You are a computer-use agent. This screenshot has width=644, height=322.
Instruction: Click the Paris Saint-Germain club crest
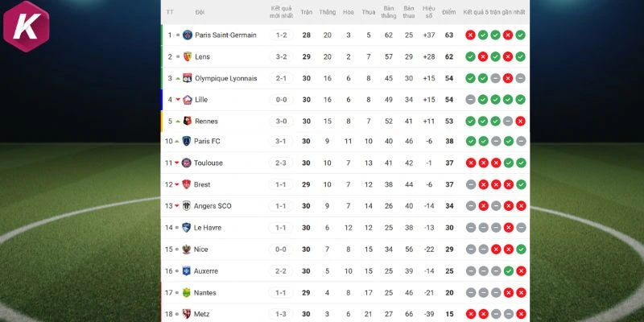(x=188, y=35)
